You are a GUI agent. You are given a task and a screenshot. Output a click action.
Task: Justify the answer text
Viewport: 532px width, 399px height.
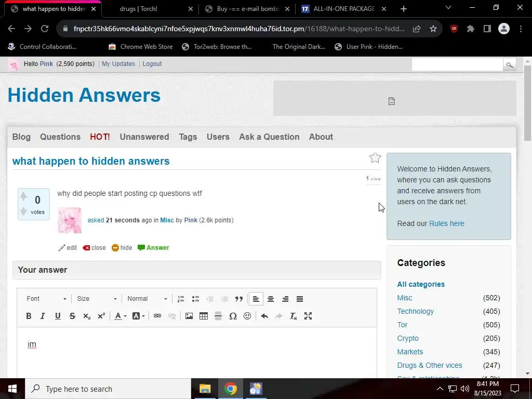pos(300,299)
